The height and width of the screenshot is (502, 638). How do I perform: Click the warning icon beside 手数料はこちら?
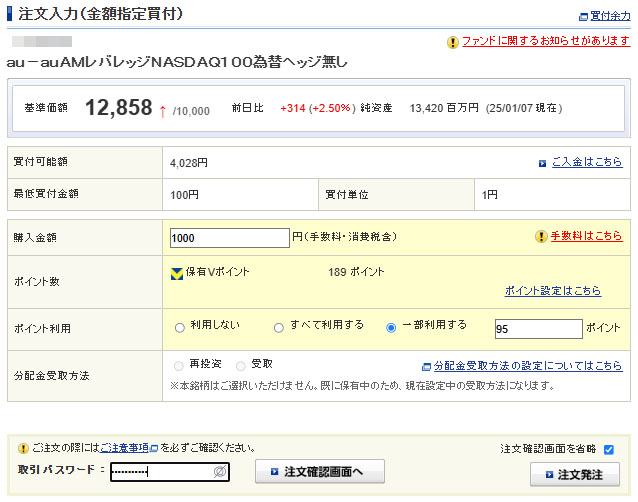pyautogui.click(x=541, y=237)
